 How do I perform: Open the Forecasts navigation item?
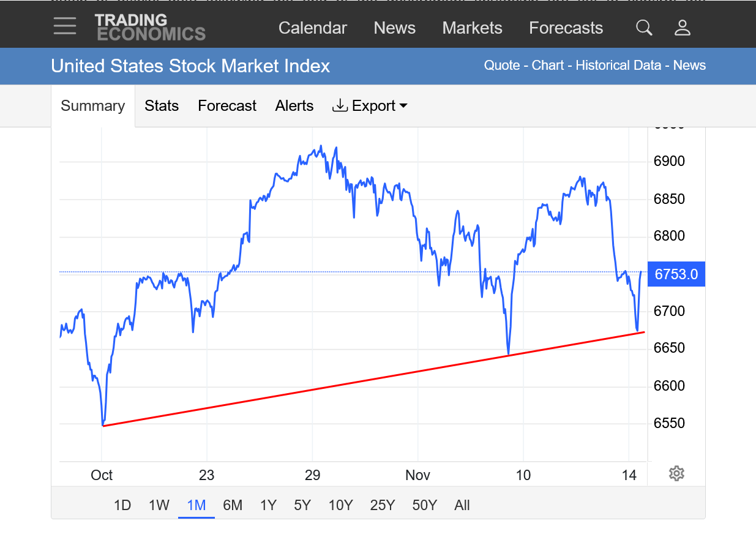click(566, 28)
